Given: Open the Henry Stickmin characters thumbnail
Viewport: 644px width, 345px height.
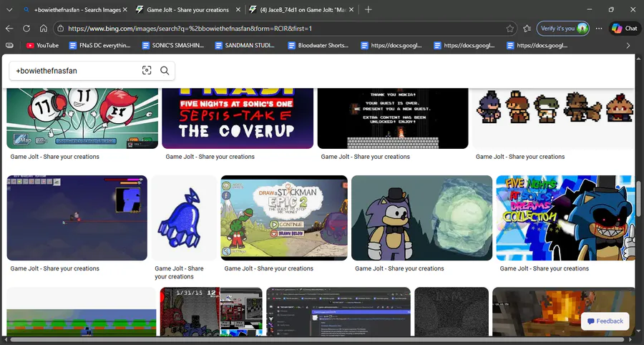Looking at the screenshot, I should pyautogui.click(x=82, y=118).
